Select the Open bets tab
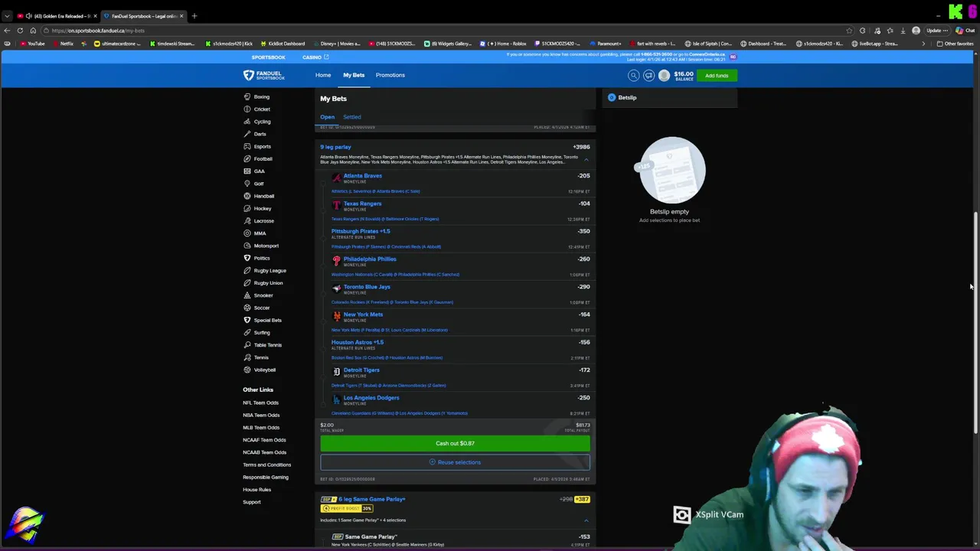Image resolution: width=980 pixels, height=551 pixels. click(x=327, y=117)
